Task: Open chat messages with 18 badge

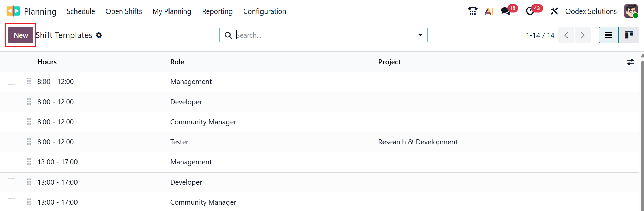Action: (x=505, y=11)
